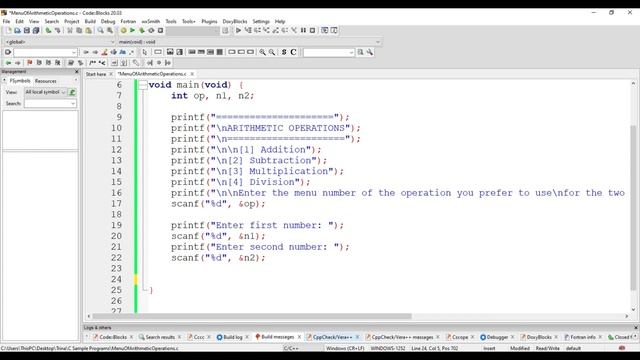Image resolution: width=640 pixels, height=360 pixels.
Task: Open the DoxyBlocks menu
Action: pos(235,21)
